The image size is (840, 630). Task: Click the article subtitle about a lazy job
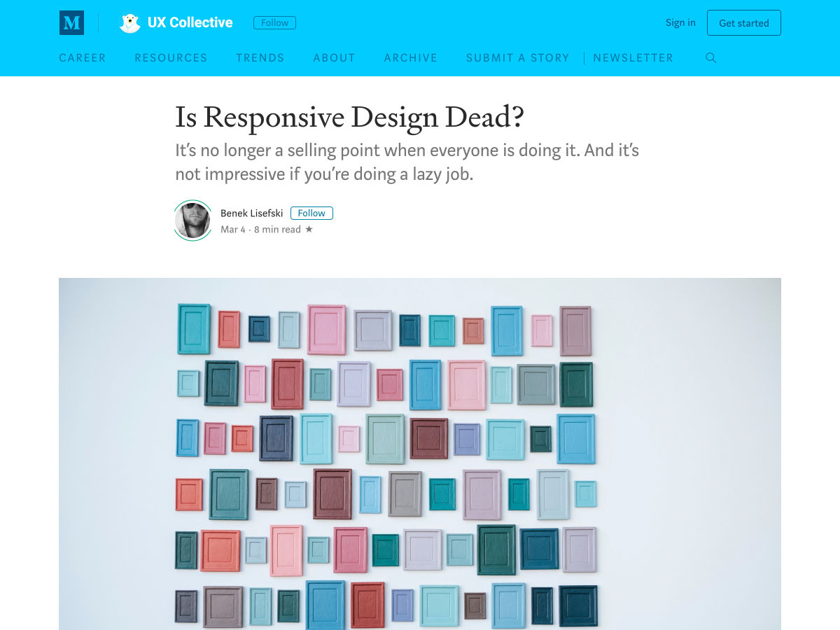[x=407, y=162]
